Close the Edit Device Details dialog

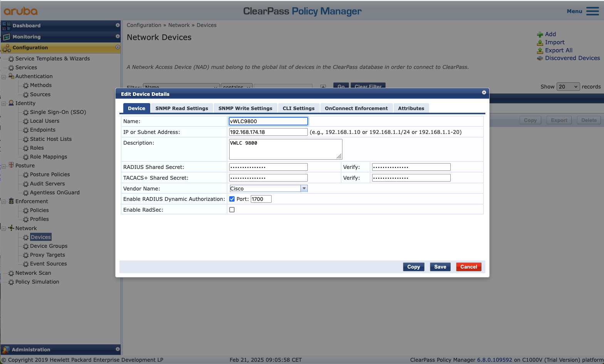coord(484,92)
